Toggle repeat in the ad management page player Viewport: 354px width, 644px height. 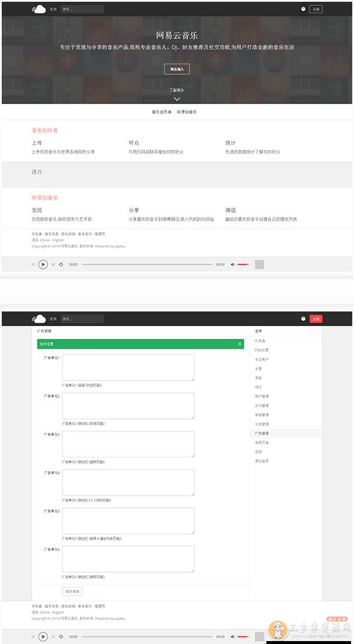(61, 636)
